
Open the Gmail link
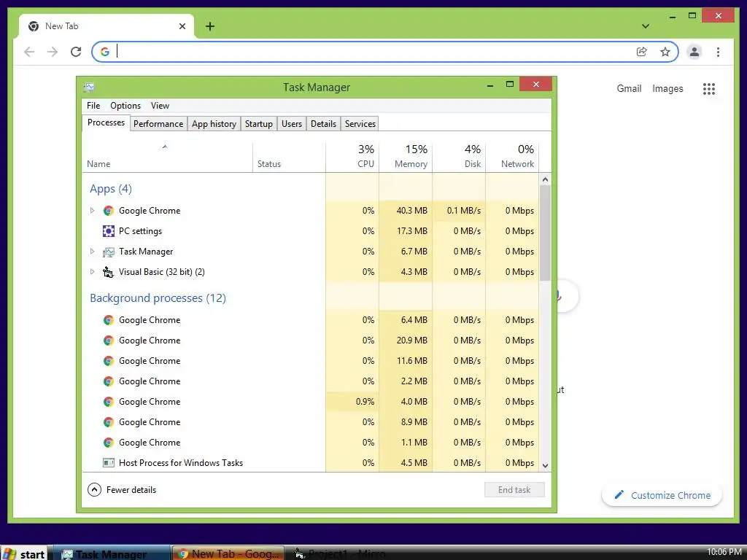(629, 88)
